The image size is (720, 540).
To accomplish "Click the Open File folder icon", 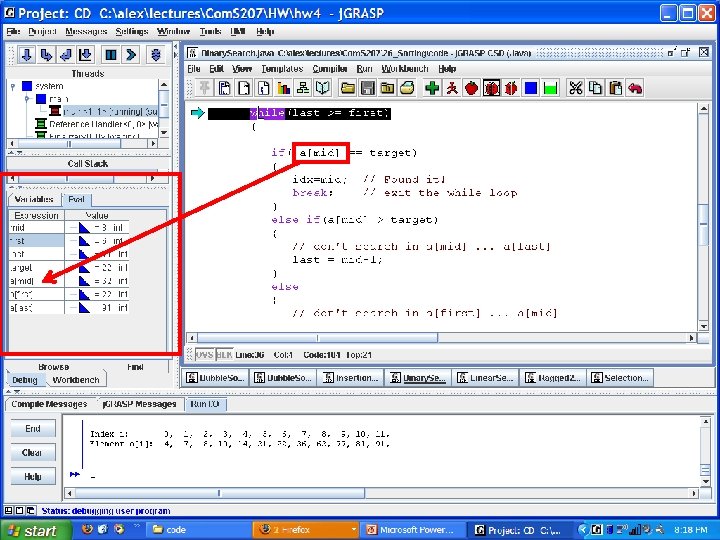I will point(348,88).
